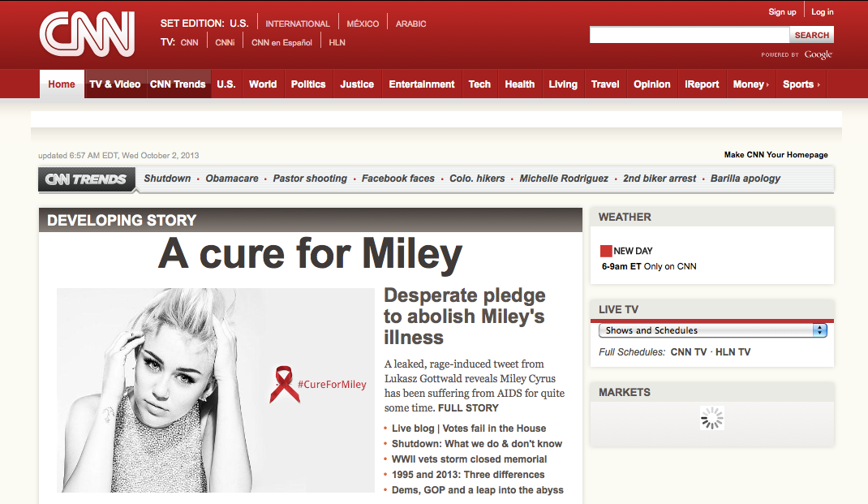This screenshot has height=504, width=868.
Task: Open the Justice section
Action: click(357, 84)
